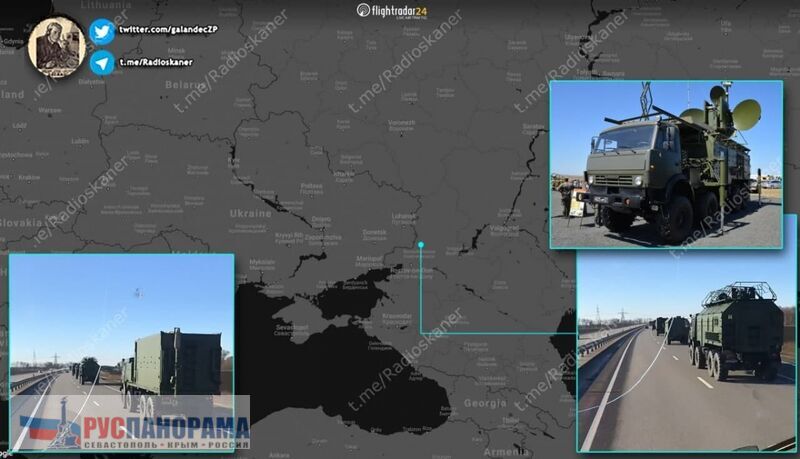Select the Armenia country label
Image resolution: width=800 pixels, height=459 pixels.
[506, 452]
